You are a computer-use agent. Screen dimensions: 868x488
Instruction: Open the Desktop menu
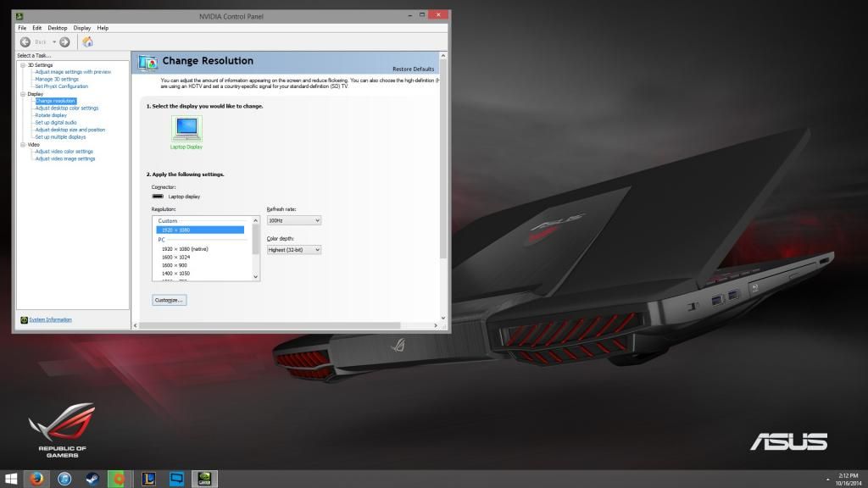(58, 28)
